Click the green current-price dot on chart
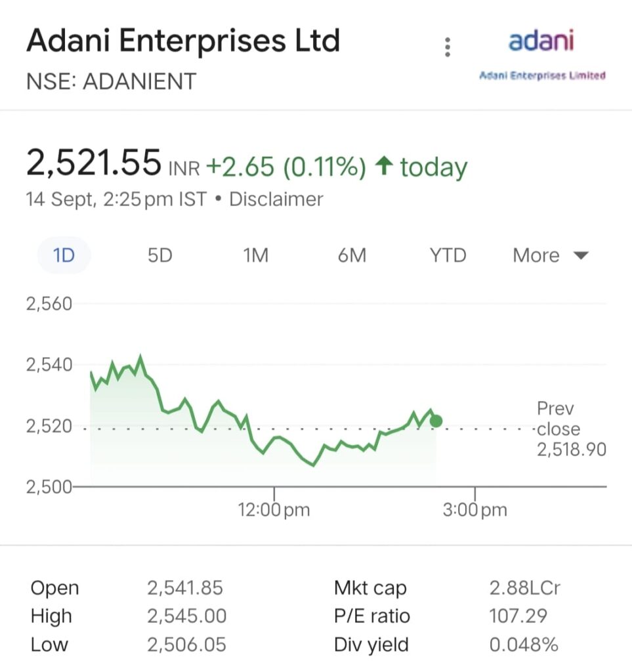 tap(436, 421)
